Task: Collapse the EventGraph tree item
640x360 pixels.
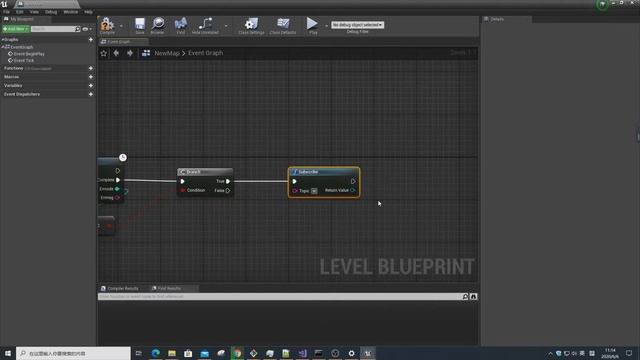Action: pos(2,47)
